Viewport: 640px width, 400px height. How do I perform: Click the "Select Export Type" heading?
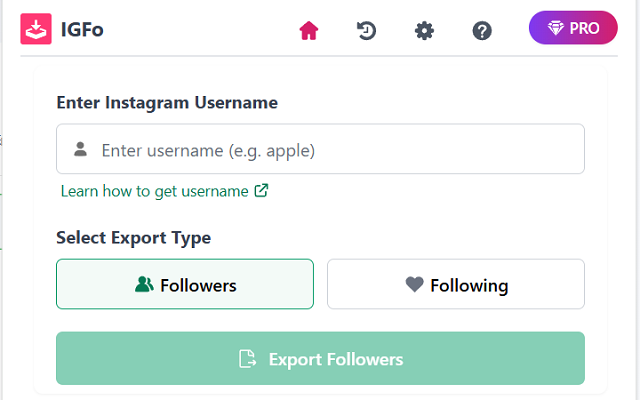133,238
